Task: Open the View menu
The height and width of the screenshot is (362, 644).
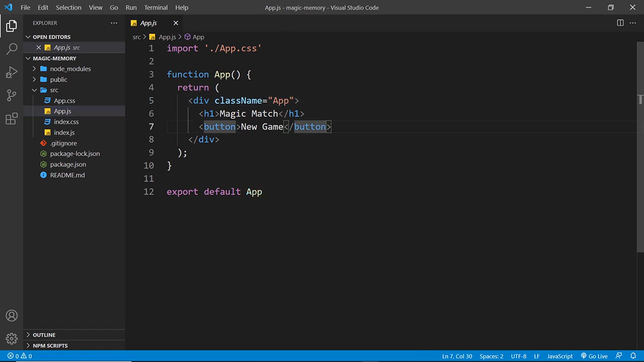Action: coord(96,7)
